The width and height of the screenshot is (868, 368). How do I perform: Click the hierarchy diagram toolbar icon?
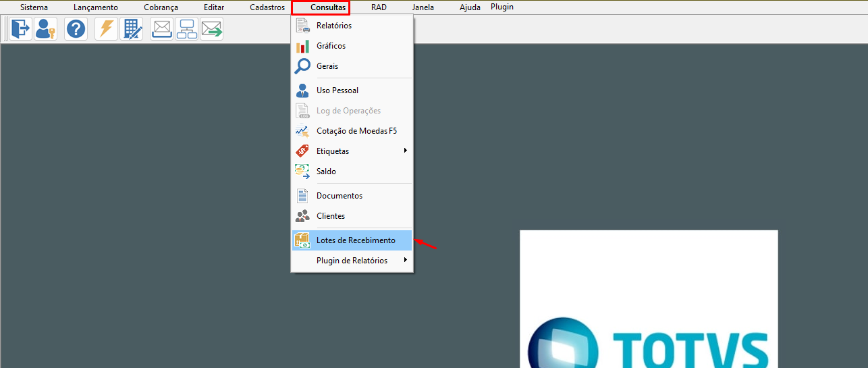pyautogui.click(x=187, y=29)
